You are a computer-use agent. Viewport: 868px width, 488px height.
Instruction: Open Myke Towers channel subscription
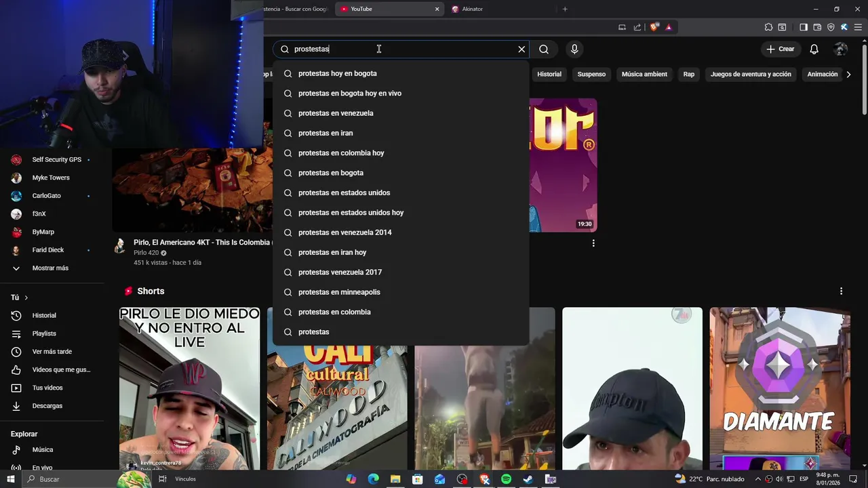(x=52, y=178)
